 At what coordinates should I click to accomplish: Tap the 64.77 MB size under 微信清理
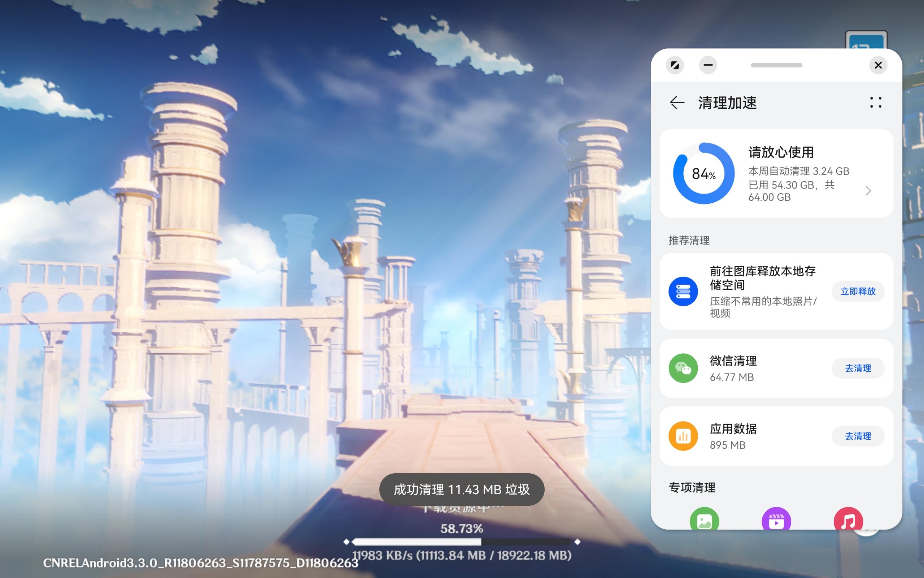(x=732, y=377)
